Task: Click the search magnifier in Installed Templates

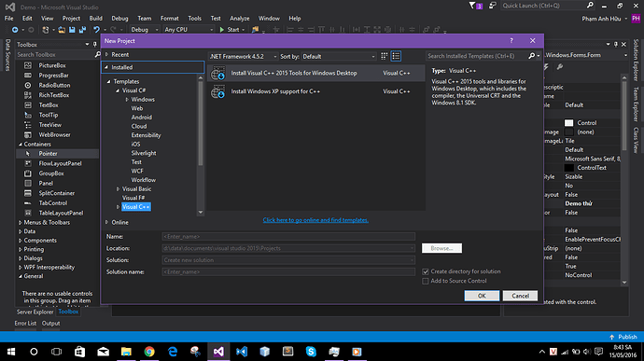Action: click(531, 56)
